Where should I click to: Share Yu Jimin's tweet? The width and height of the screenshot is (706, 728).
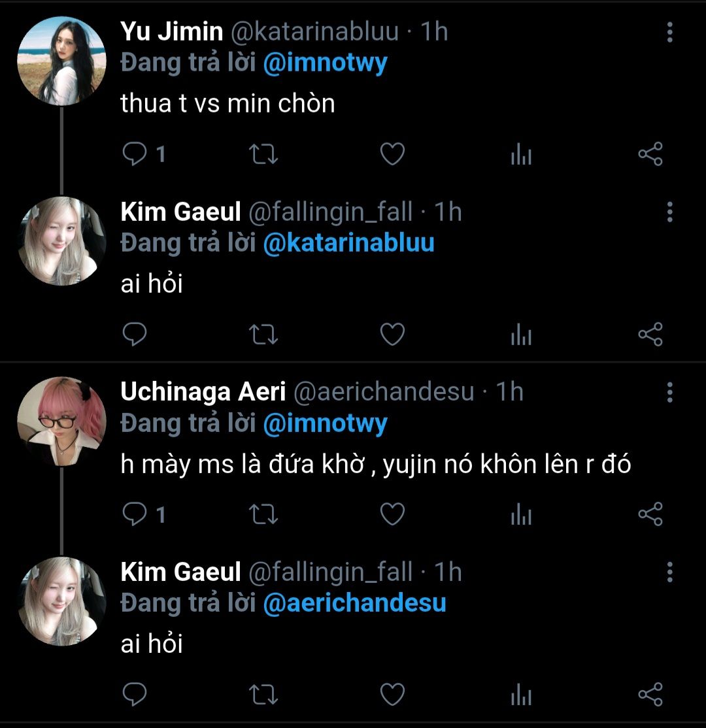(x=650, y=155)
